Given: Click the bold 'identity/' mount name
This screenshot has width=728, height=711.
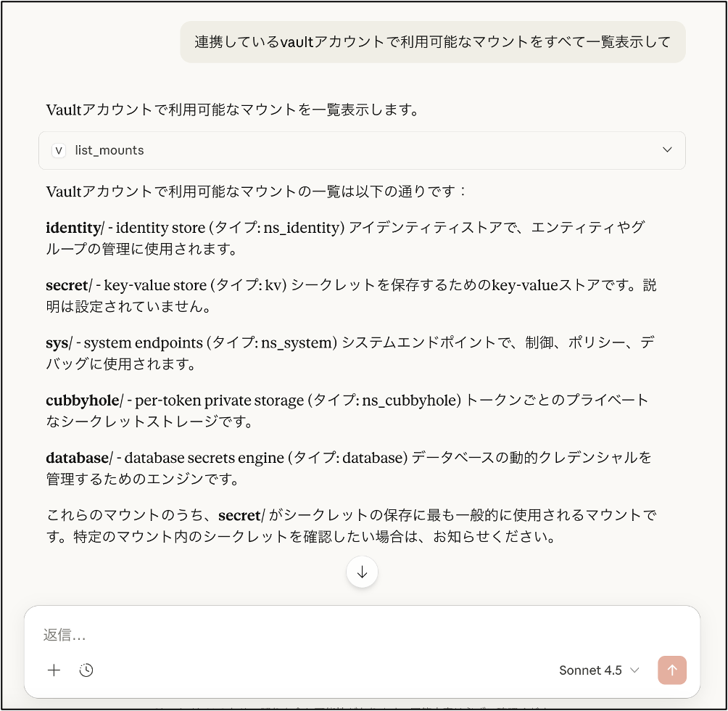Looking at the screenshot, I should tap(75, 228).
